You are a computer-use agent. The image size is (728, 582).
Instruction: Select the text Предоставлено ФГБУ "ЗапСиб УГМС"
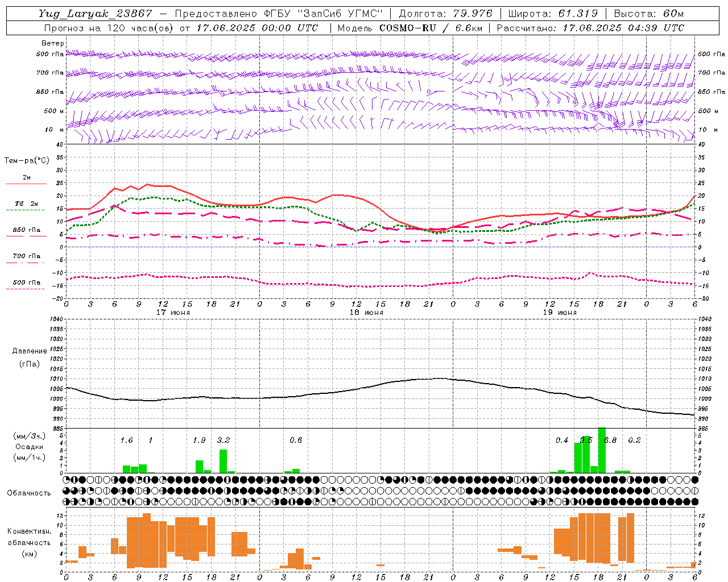click(279, 14)
